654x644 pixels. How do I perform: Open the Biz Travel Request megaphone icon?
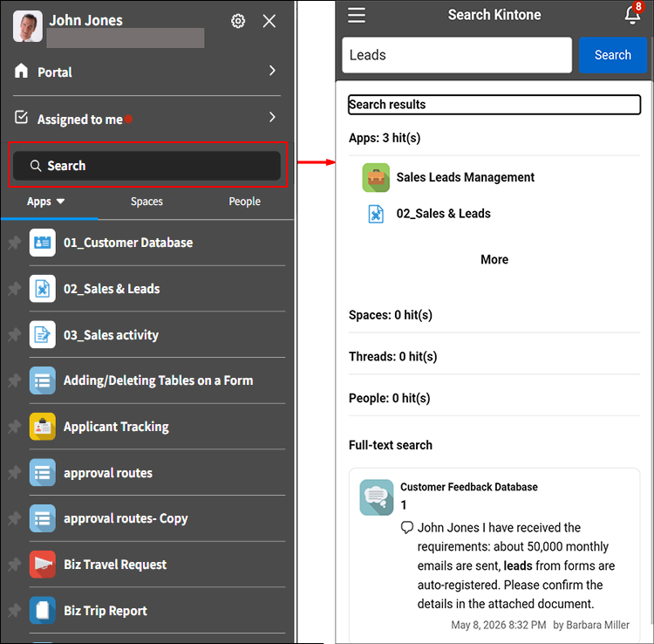tap(43, 565)
